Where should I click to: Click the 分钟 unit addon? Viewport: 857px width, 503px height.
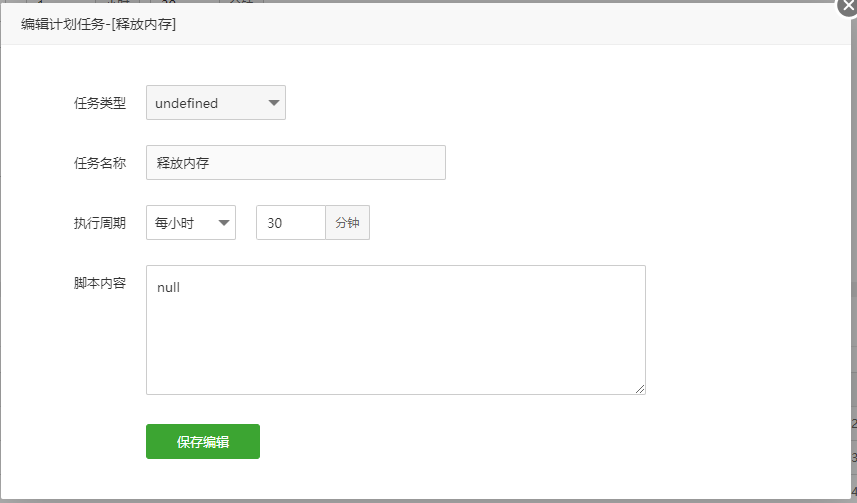(348, 223)
